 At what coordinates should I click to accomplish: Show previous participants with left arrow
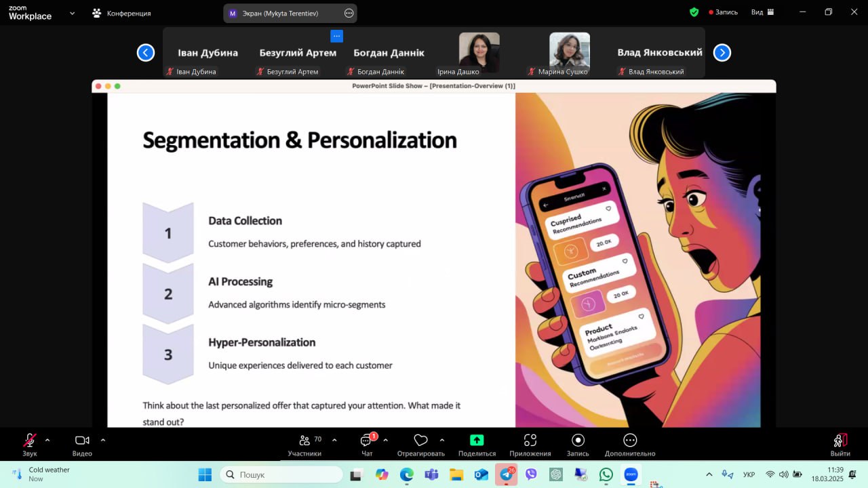click(146, 53)
